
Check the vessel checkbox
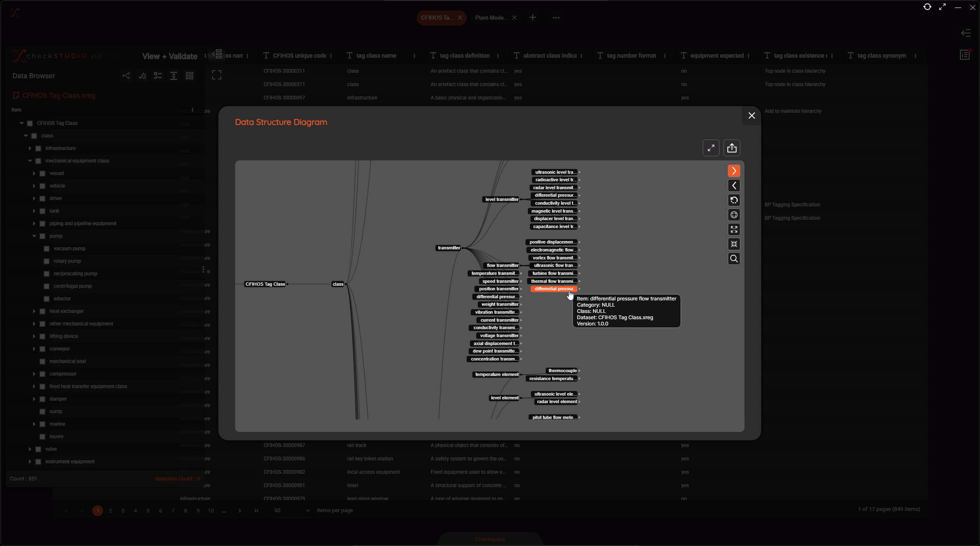[43, 173]
